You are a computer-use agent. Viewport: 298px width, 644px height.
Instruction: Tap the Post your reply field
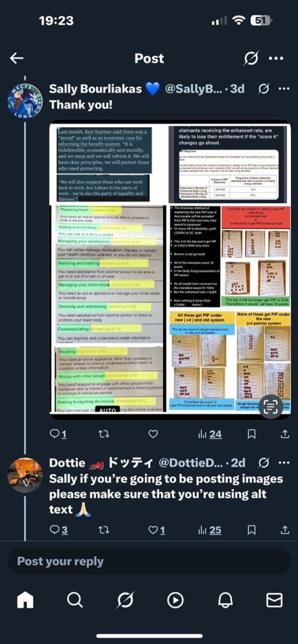click(149, 561)
